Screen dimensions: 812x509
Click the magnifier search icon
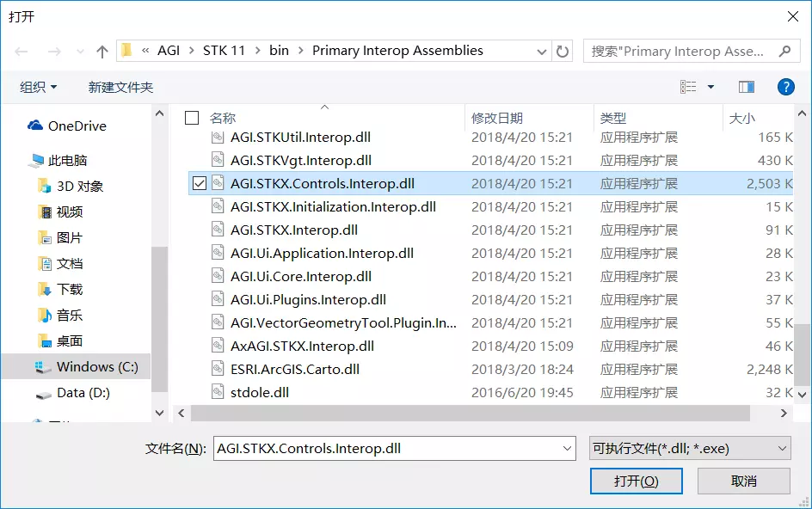(x=784, y=52)
